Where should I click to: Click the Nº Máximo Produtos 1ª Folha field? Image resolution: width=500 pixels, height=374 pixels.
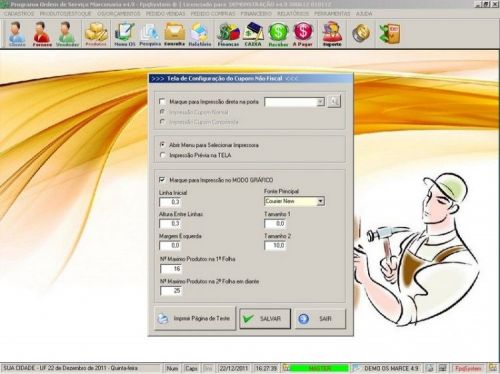pos(171,268)
